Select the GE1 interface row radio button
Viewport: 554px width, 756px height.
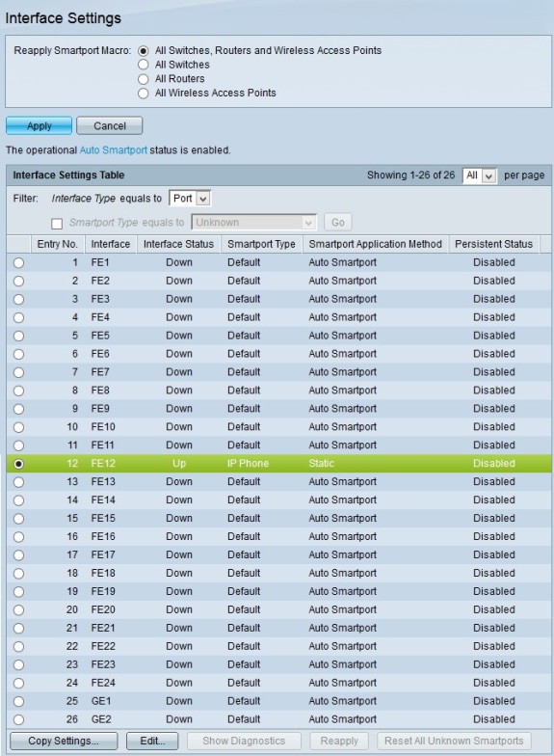click(18, 702)
